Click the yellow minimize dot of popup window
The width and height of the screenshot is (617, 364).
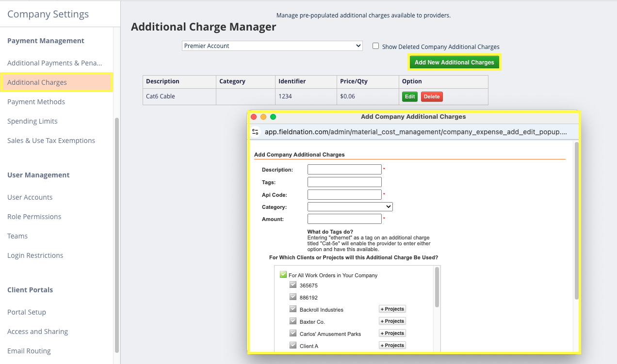click(x=263, y=117)
